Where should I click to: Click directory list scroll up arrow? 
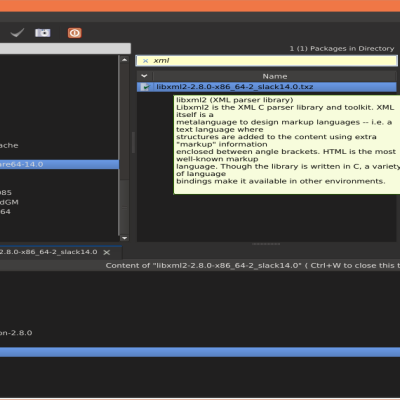click(124, 60)
